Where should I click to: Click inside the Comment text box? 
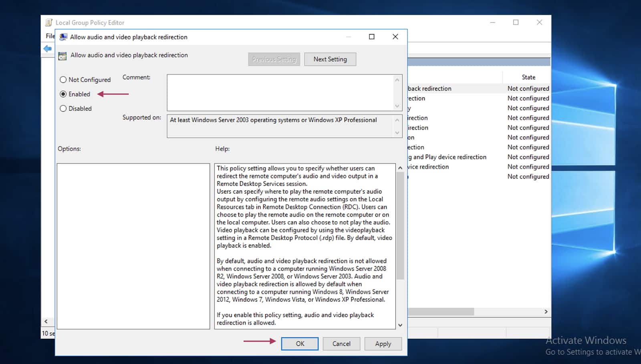click(280, 93)
